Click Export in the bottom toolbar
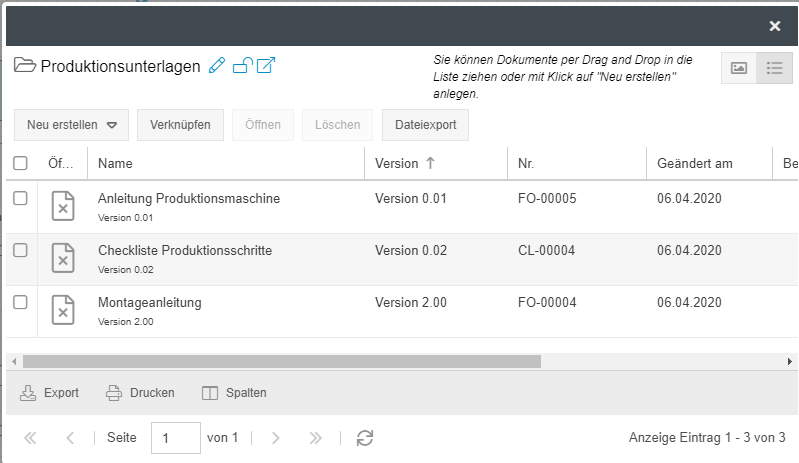Image resolution: width=799 pixels, height=463 pixels. [50, 393]
